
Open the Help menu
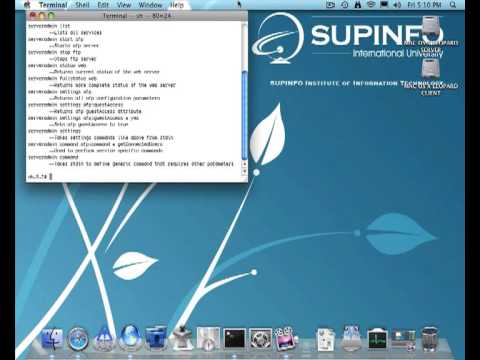[177, 5]
